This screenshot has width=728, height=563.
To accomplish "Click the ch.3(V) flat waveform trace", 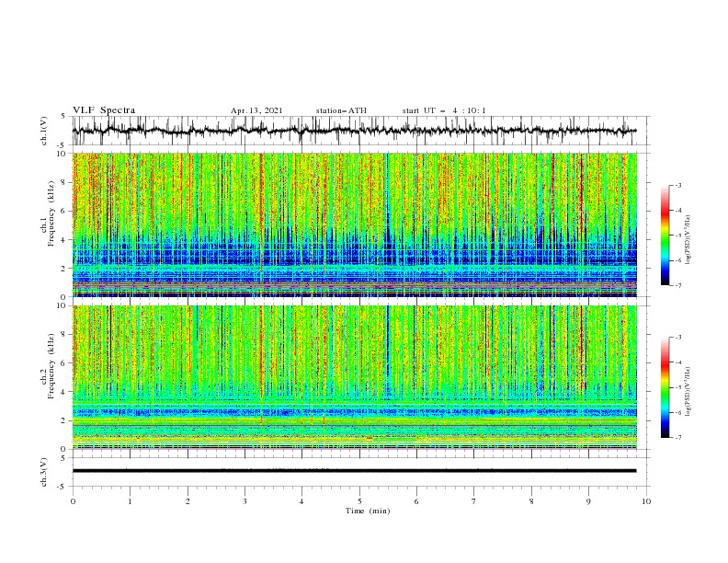I will pyautogui.click(x=354, y=471).
